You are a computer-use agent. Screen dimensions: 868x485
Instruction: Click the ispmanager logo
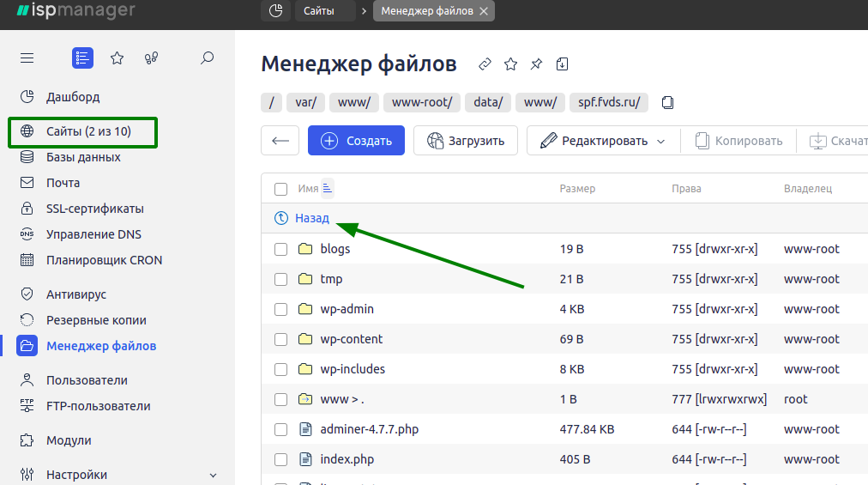pyautogui.click(x=75, y=10)
